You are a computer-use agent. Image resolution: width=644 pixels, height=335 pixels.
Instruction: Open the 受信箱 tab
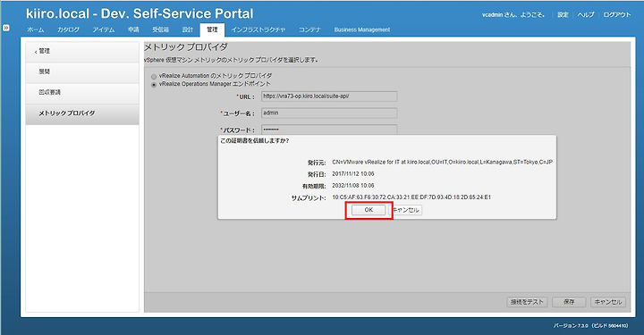(x=160, y=30)
